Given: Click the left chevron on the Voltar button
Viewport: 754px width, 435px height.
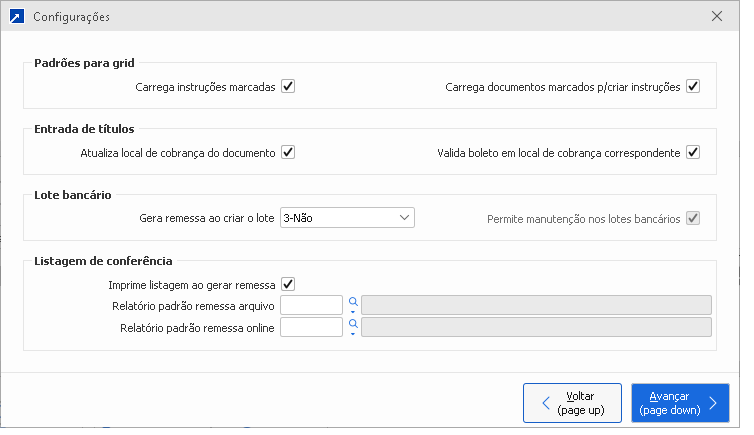Looking at the screenshot, I should coord(546,403).
